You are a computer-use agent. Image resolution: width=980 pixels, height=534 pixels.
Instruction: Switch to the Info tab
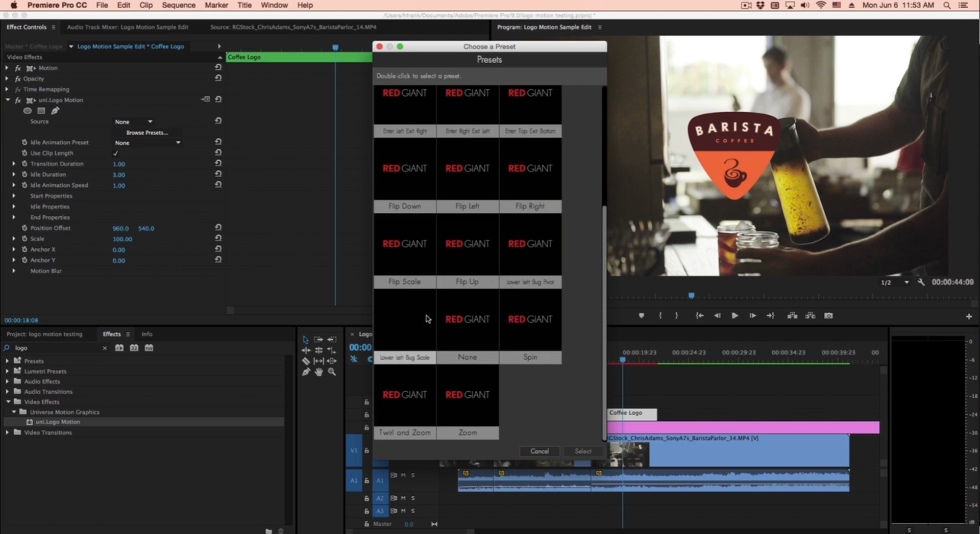[x=147, y=334]
